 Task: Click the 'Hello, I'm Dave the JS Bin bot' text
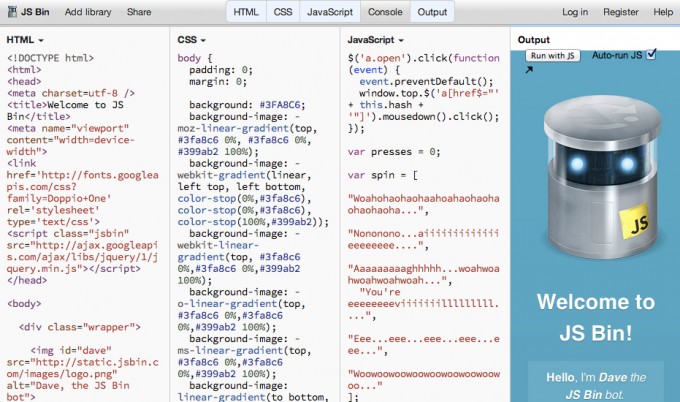pos(595,386)
